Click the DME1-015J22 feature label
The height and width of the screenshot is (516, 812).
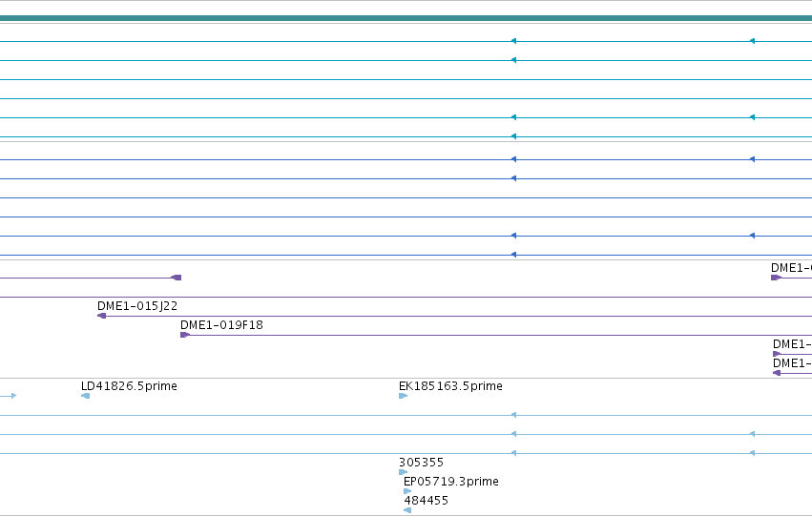pos(137,306)
